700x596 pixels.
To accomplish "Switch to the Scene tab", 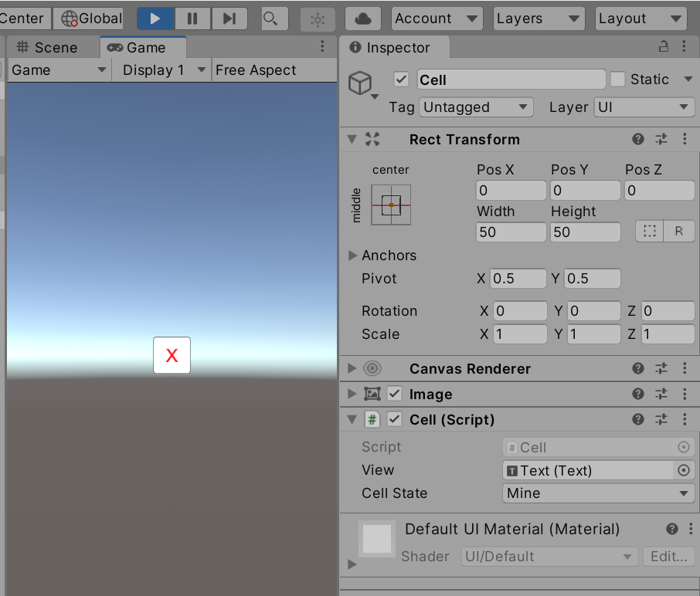I will pyautogui.click(x=48, y=47).
